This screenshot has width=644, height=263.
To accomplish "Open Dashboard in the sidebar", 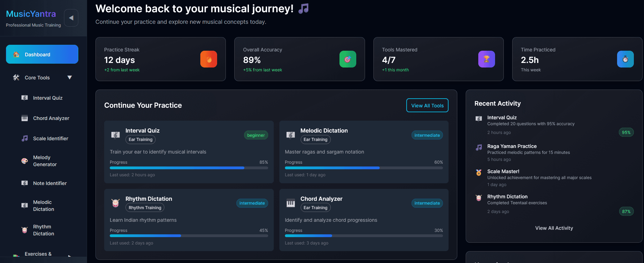I will point(42,54).
